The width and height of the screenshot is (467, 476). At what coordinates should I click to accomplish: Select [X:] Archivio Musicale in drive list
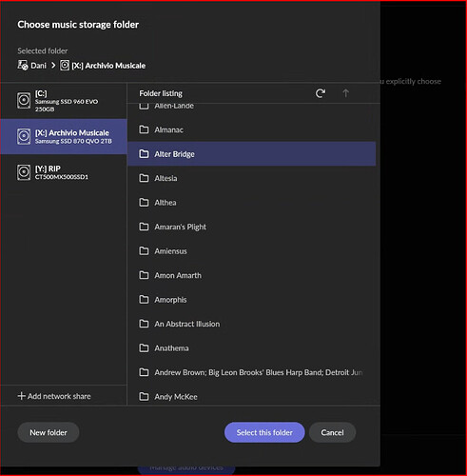[x=64, y=136]
